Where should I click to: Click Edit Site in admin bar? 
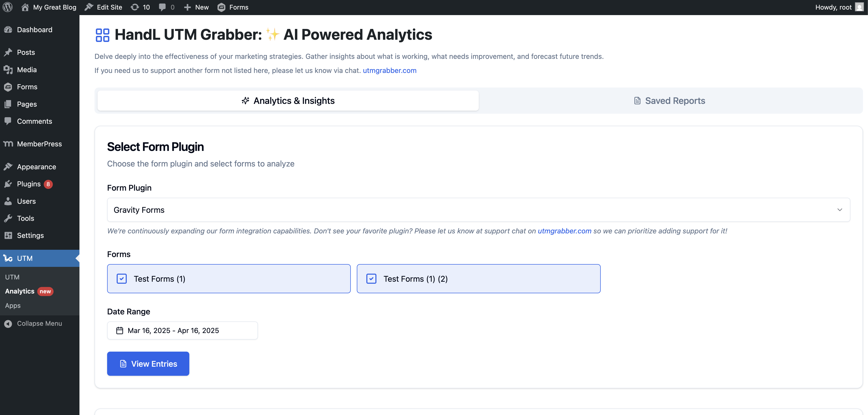click(103, 7)
